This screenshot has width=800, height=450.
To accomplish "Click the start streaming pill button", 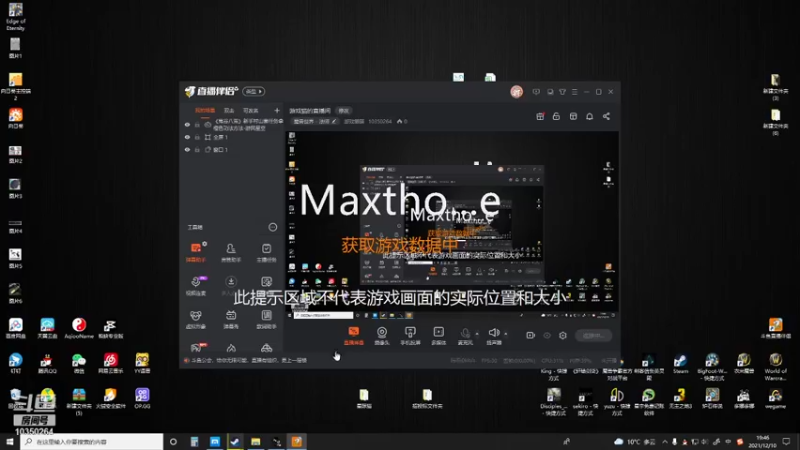I will pyautogui.click(x=594, y=335).
